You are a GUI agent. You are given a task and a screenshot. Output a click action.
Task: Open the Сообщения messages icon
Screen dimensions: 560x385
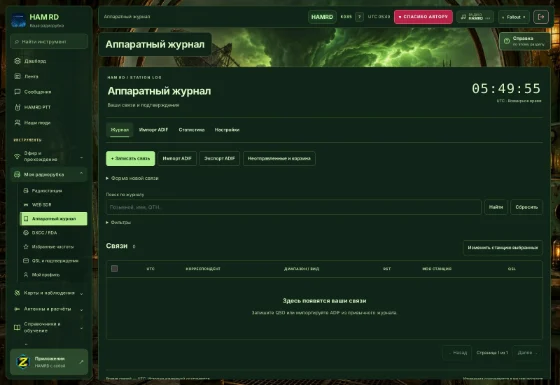point(17,92)
